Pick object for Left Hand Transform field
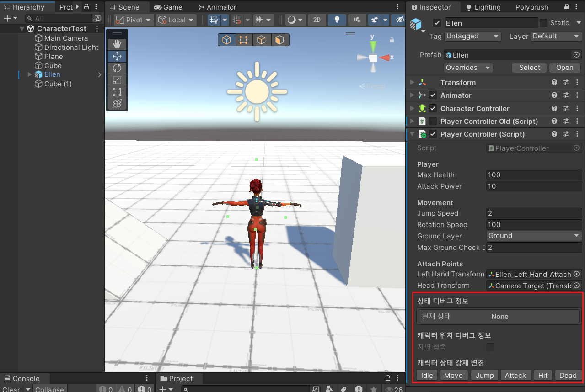The image size is (585, 392). point(576,274)
